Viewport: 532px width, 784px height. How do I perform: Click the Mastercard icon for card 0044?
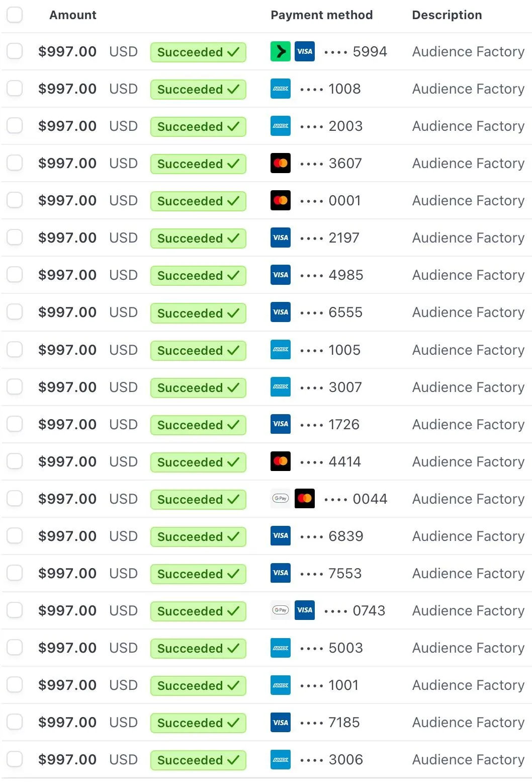point(305,499)
